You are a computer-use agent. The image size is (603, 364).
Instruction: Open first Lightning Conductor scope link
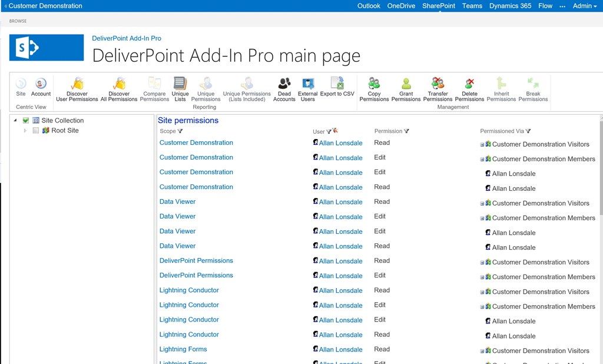click(x=189, y=290)
